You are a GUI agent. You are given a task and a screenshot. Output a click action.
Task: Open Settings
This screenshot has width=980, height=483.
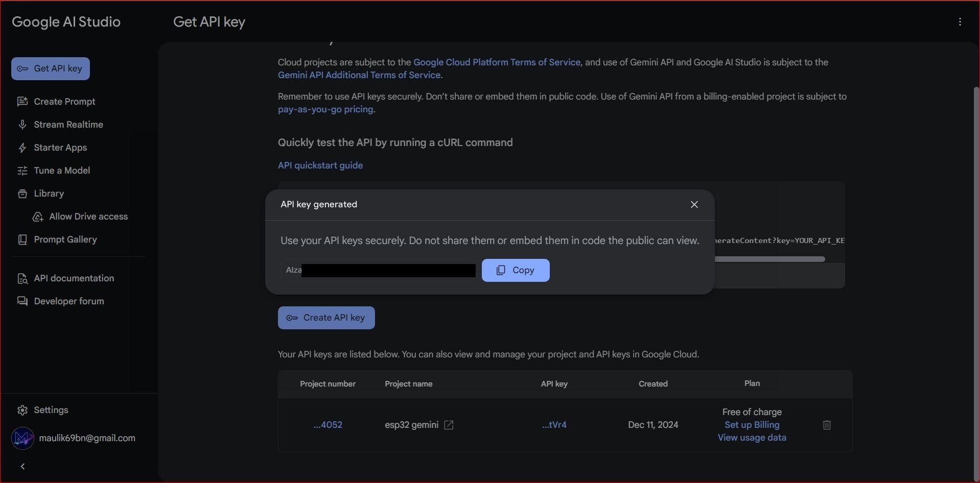coord(50,409)
